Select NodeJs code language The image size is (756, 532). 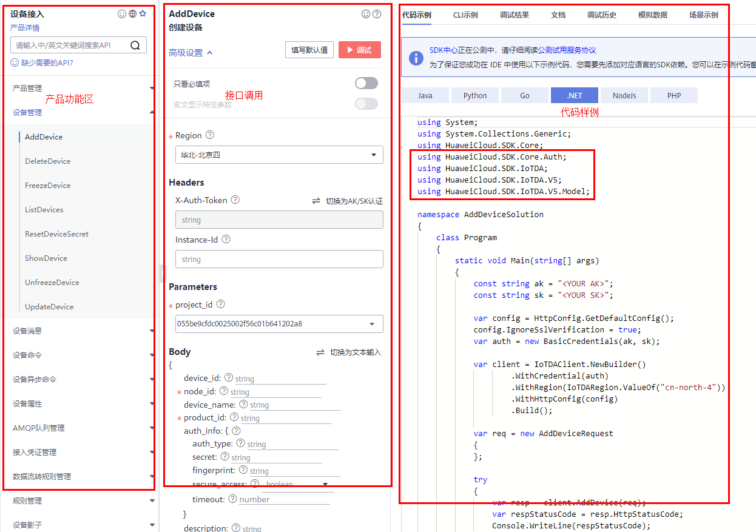coord(624,95)
